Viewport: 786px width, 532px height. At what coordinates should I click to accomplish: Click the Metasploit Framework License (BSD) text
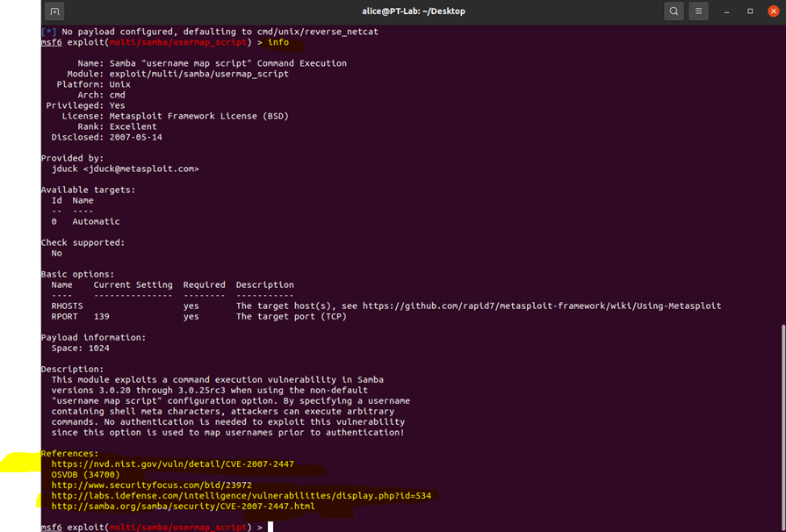[199, 116]
